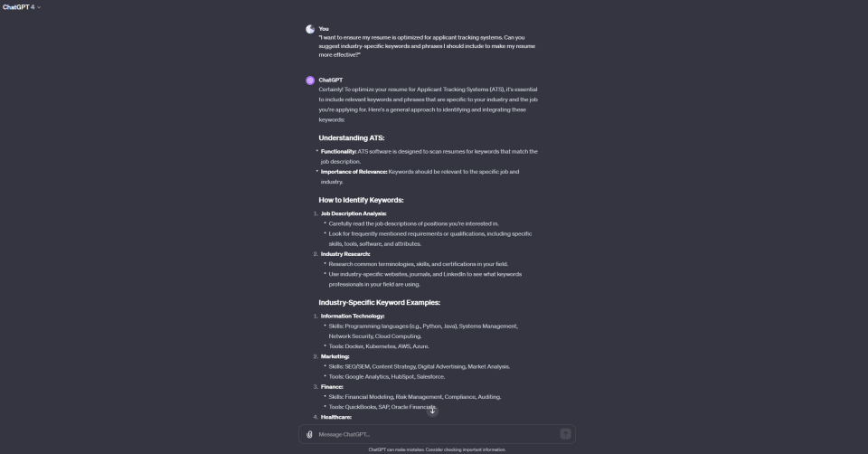Select the "Finance:" list item
The height and width of the screenshot is (454, 868).
click(332, 386)
